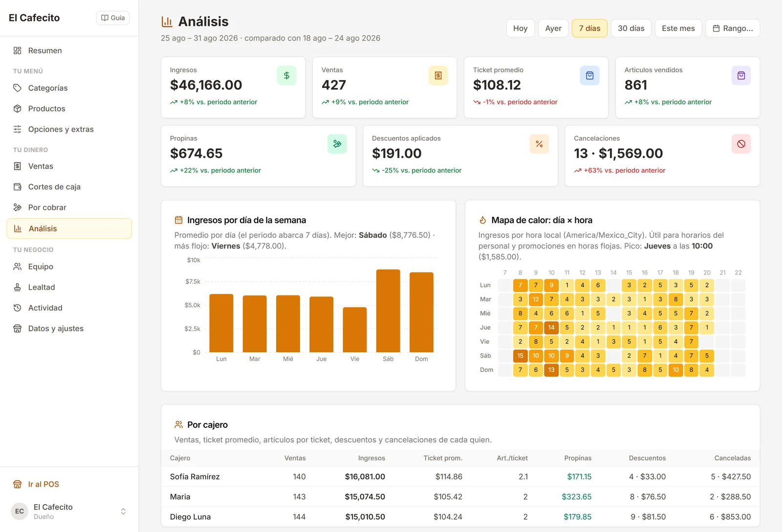Switch to the 30 días period filter
Screen dimensions: 782x532
point(631,28)
